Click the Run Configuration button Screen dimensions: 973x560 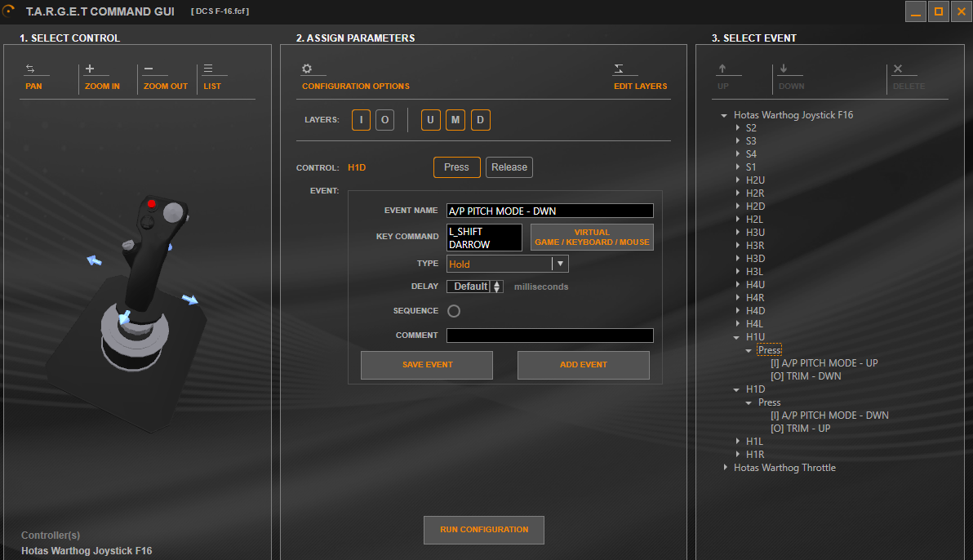point(484,530)
